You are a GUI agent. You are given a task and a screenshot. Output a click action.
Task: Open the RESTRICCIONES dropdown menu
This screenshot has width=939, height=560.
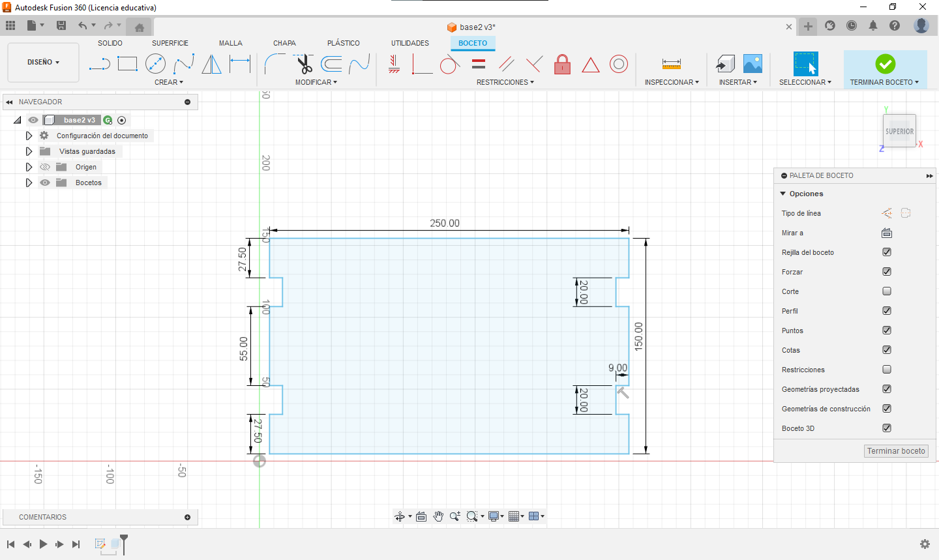(x=505, y=82)
